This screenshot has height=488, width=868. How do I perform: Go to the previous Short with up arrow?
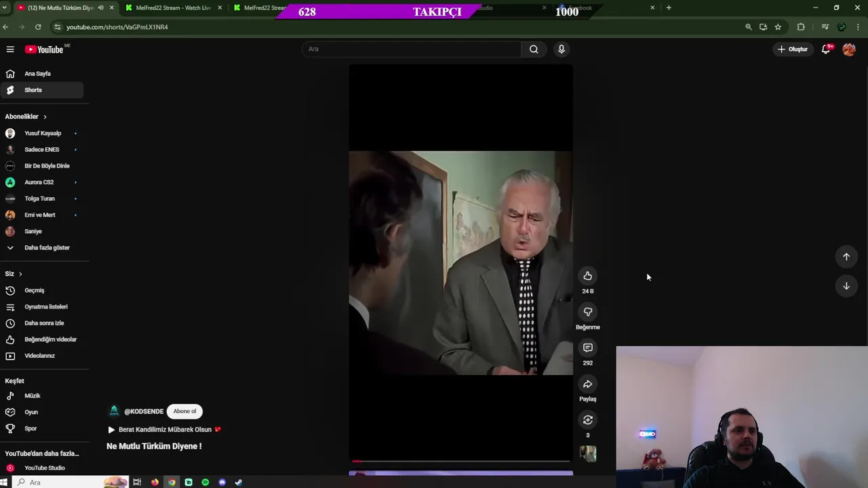846,256
